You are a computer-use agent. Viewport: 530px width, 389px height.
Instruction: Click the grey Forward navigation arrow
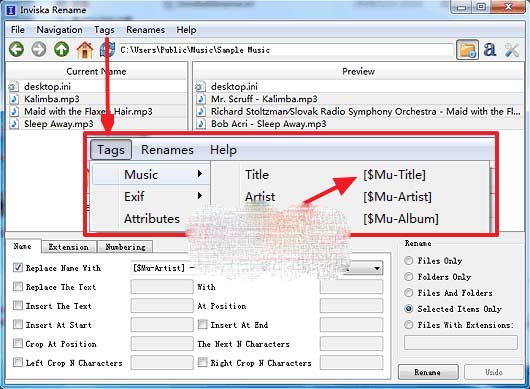(x=39, y=50)
